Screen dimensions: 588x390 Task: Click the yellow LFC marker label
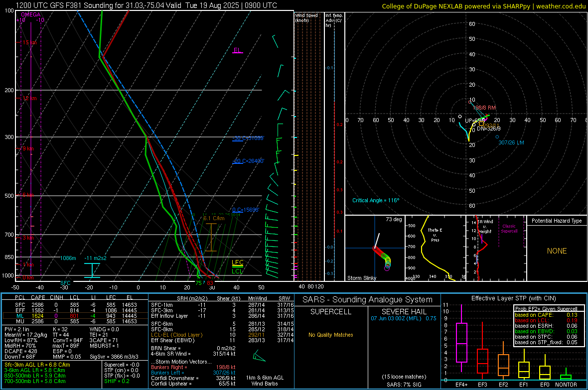[237, 262]
